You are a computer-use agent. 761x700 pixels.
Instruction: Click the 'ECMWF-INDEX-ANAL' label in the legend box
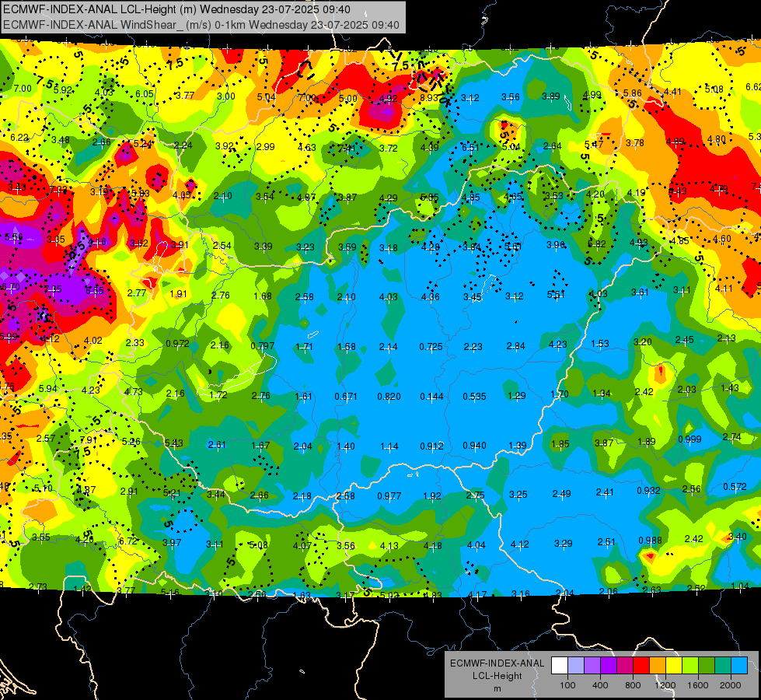pos(497,663)
